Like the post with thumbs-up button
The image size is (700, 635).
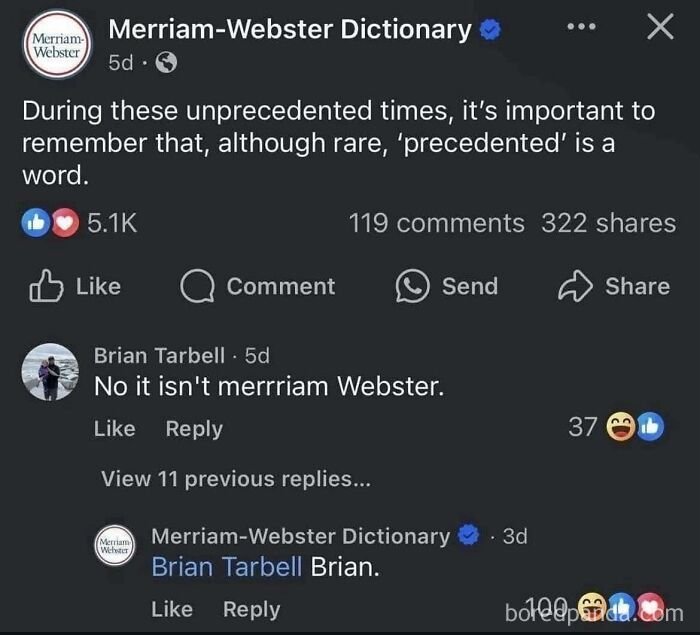pos(74,286)
